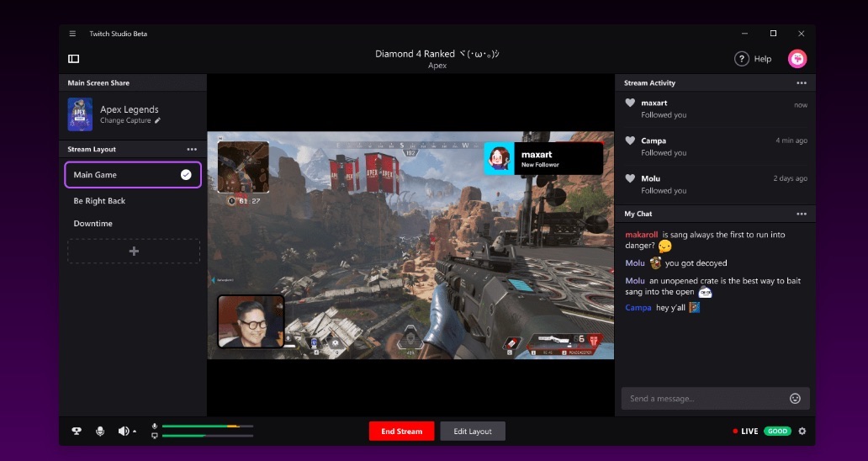The height and width of the screenshot is (461, 868).
Task: Click the GOOD connection status badge
Action: pos(777,431)
